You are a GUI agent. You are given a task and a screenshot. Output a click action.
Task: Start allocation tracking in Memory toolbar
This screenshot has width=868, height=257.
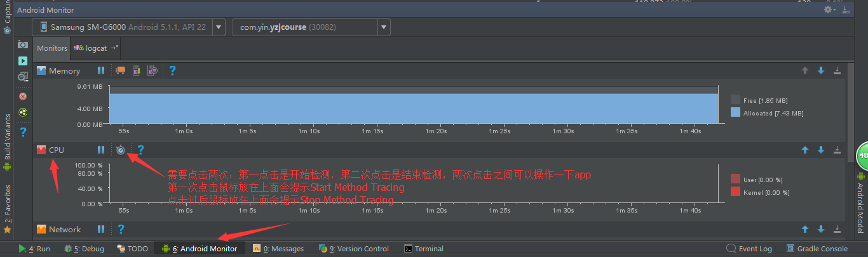(x=152, y=70)
